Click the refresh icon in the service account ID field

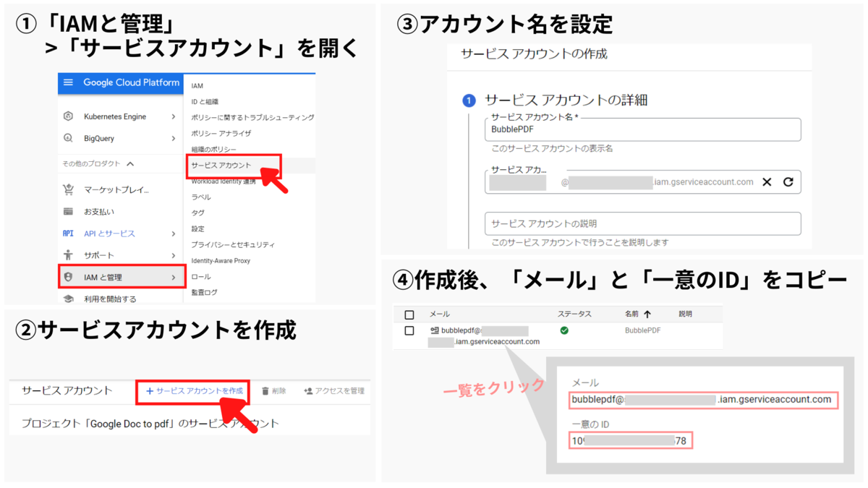click(788, 182)
